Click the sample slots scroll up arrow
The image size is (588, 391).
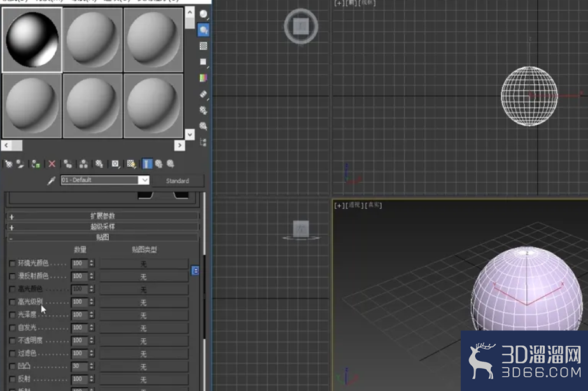point(190,12)
